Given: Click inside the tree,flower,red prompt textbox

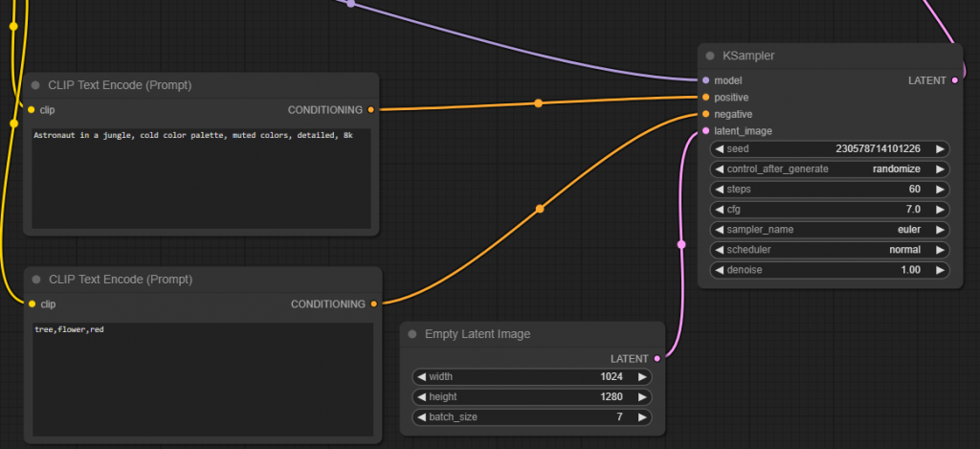Looking at the screenshot, I should coord(203,379).
